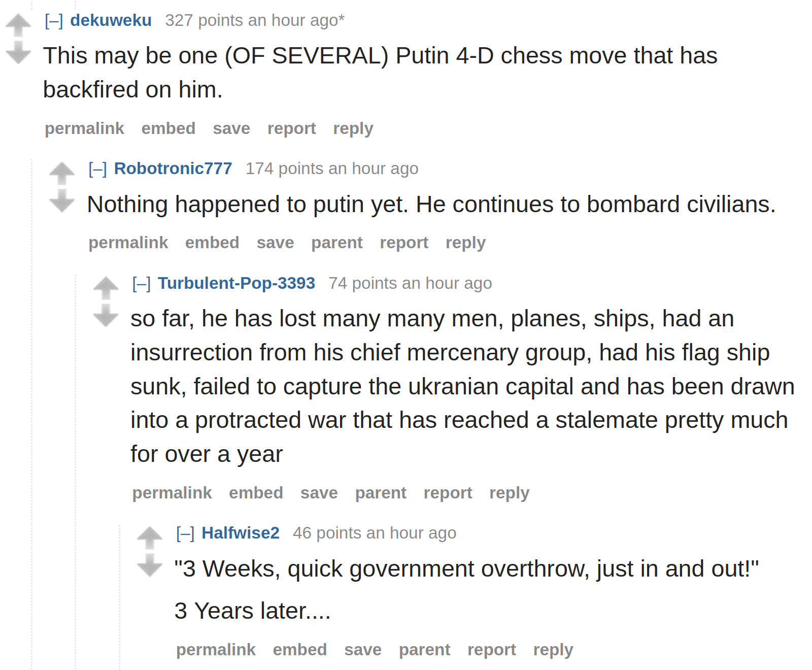This screenshot has height=670, width=812.
Task: Downvote dekuweku's comment
Action: (x=18, y=52)
